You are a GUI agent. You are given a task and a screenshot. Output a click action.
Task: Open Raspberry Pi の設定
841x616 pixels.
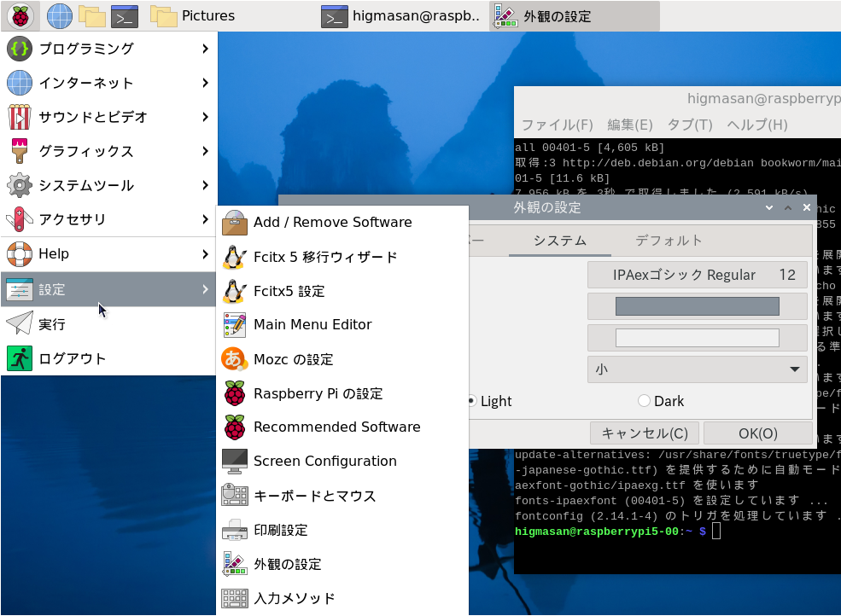coord(318,393)
